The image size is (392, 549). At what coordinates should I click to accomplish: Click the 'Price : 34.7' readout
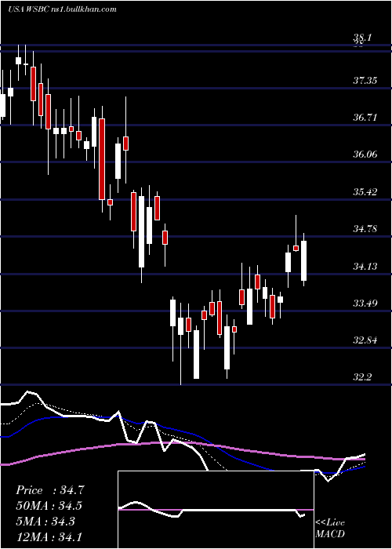tap(50, 490)
